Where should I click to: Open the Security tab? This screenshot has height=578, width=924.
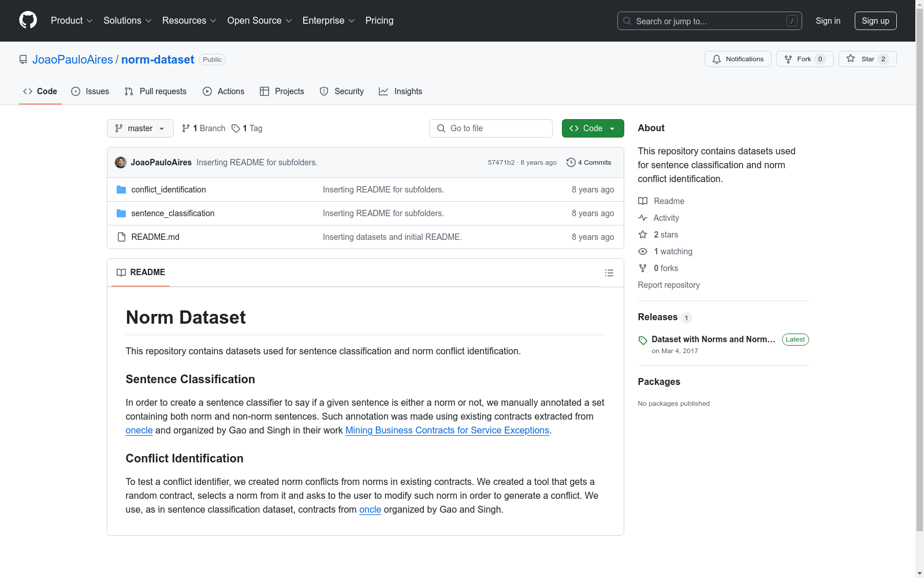tap(342, 91)
